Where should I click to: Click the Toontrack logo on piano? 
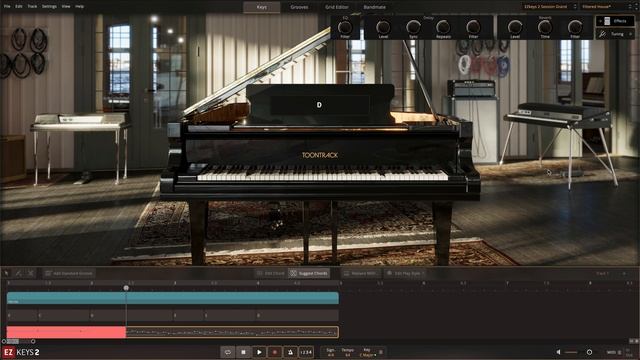point(320,155)
